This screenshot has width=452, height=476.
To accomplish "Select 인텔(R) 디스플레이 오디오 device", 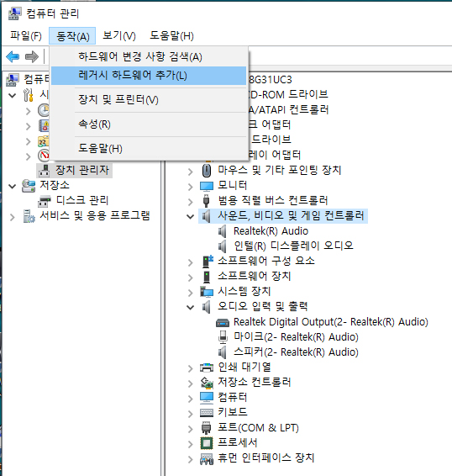I will 294,246.
